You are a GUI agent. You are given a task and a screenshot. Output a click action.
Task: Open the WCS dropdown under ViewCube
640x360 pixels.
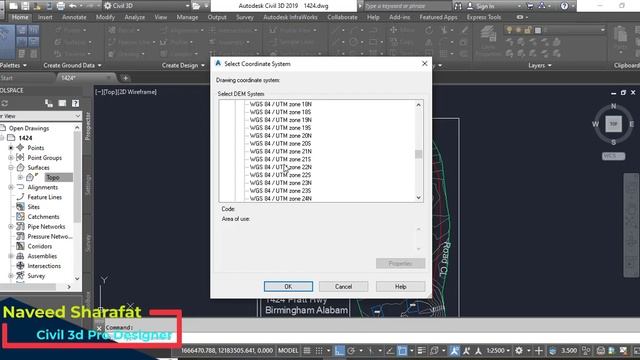(x=613, y=156)
